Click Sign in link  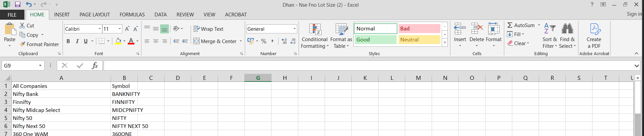pyautogui.click(x=634, y=14)
